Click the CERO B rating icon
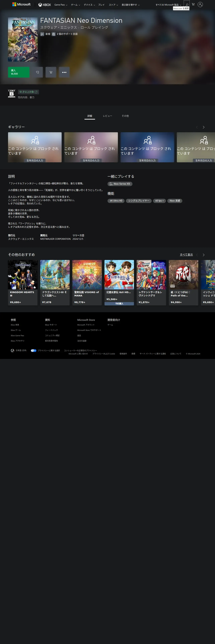Viewport: 215px width, 644px height. (x=12, y=94)
